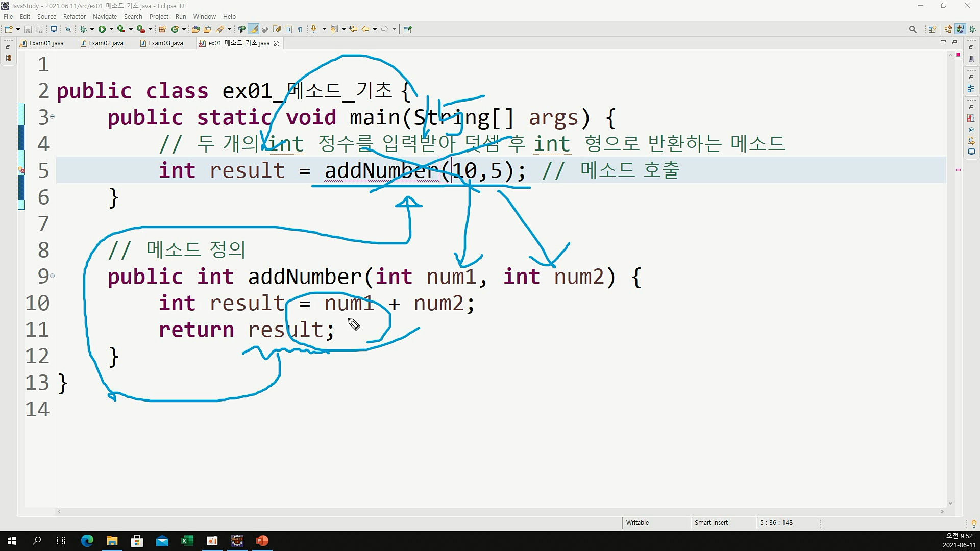Click the Open Perspective button
The image size is (980, 551).
coord(932,29)
